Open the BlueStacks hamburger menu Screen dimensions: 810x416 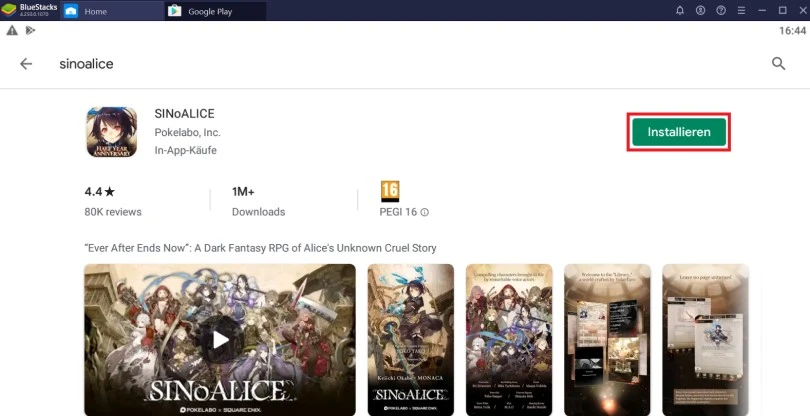[x=741, y=10]
